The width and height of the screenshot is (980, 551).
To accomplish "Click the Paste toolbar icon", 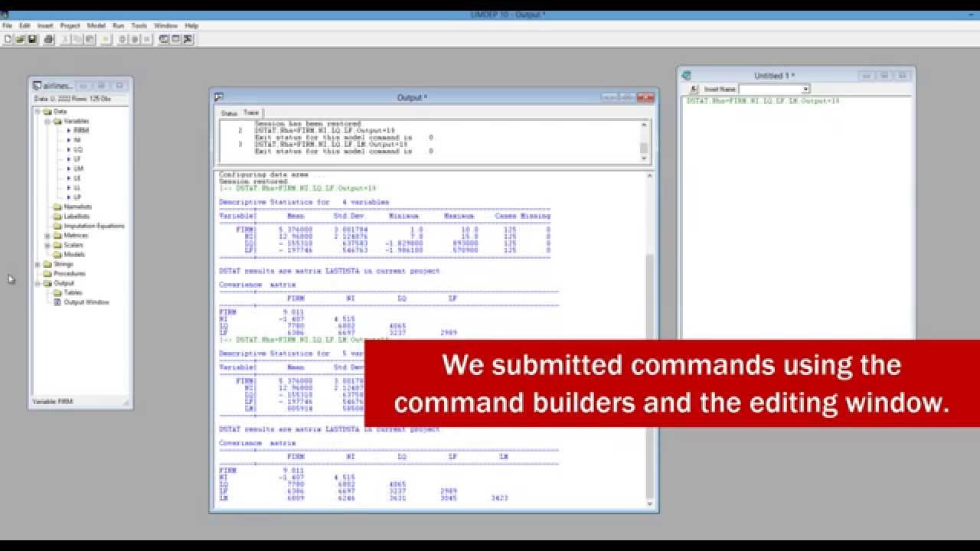I will 90,39.
